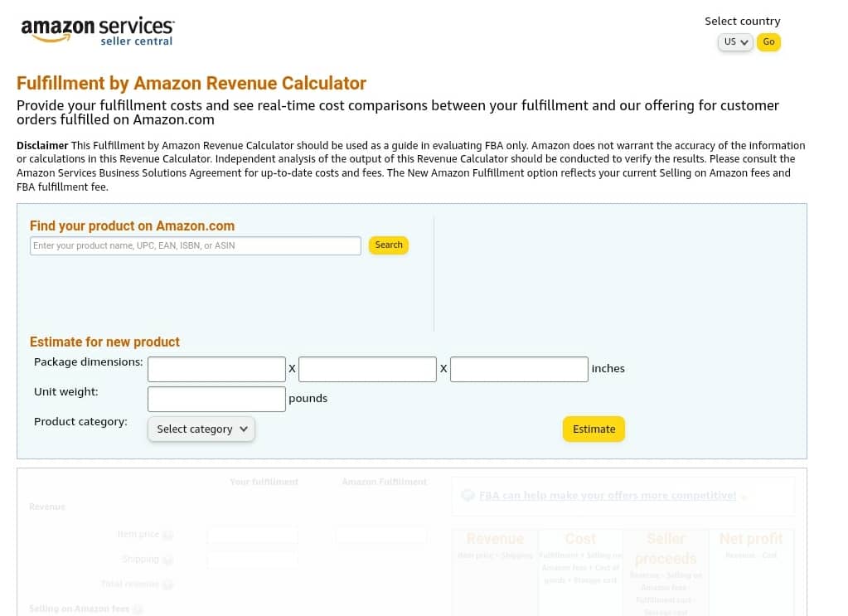
Task: Click the Estimate button
Action: coord(594,429)
